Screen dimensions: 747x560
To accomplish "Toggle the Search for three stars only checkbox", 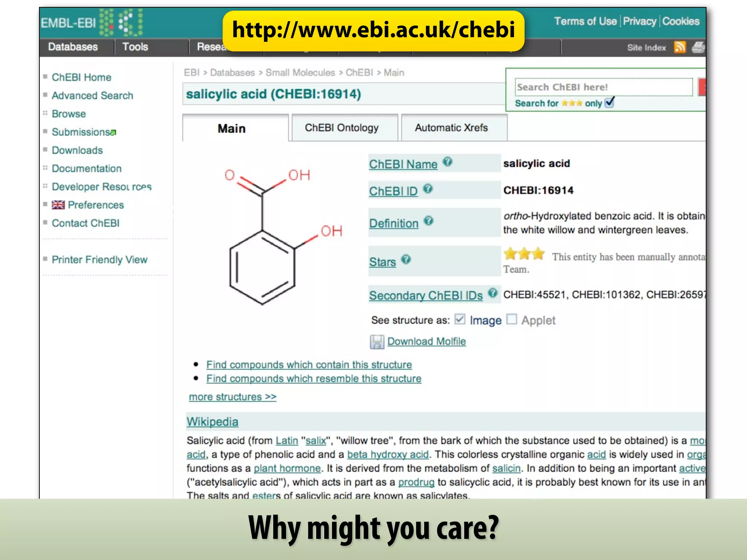I will tap(609, 102).
